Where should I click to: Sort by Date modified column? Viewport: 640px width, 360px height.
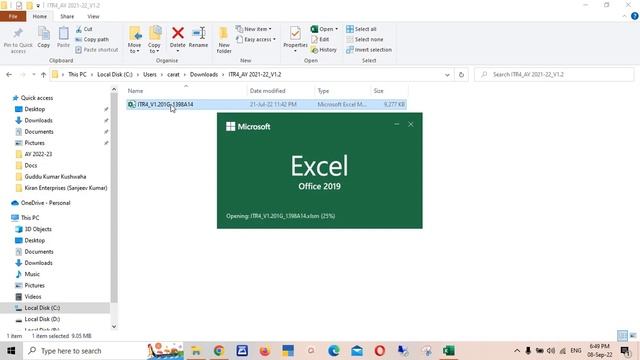pyautogui.click(x=267, y=91)
